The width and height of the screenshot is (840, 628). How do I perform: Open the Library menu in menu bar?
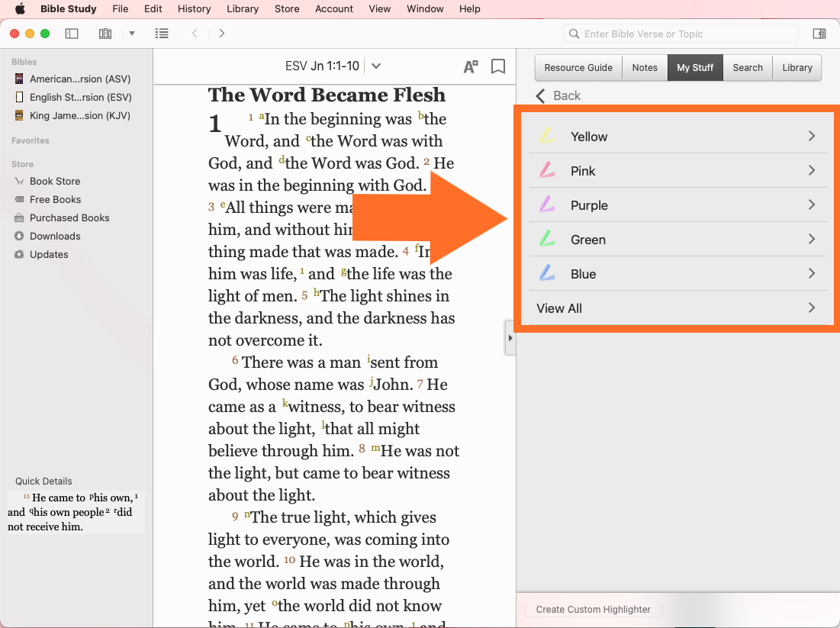pos(243,9)
